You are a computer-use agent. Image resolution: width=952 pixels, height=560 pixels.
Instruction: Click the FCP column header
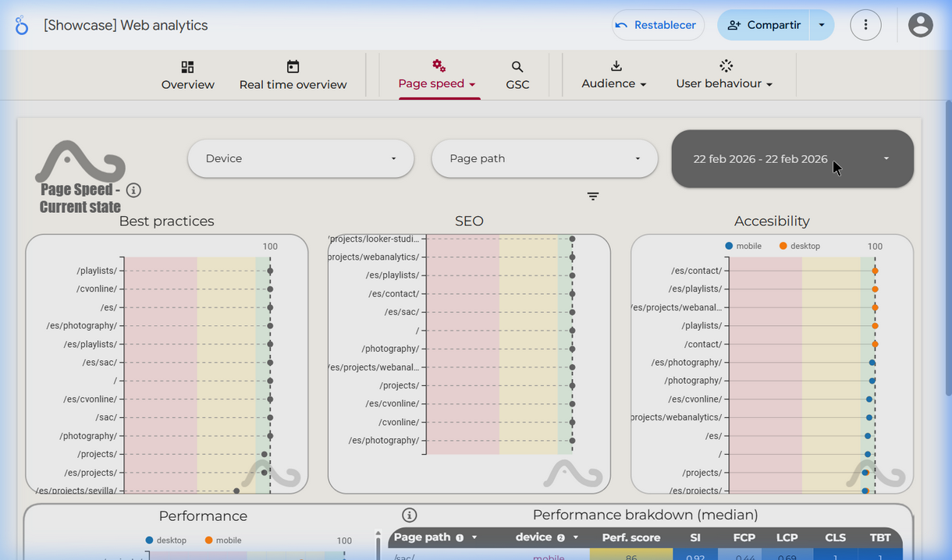744,537
